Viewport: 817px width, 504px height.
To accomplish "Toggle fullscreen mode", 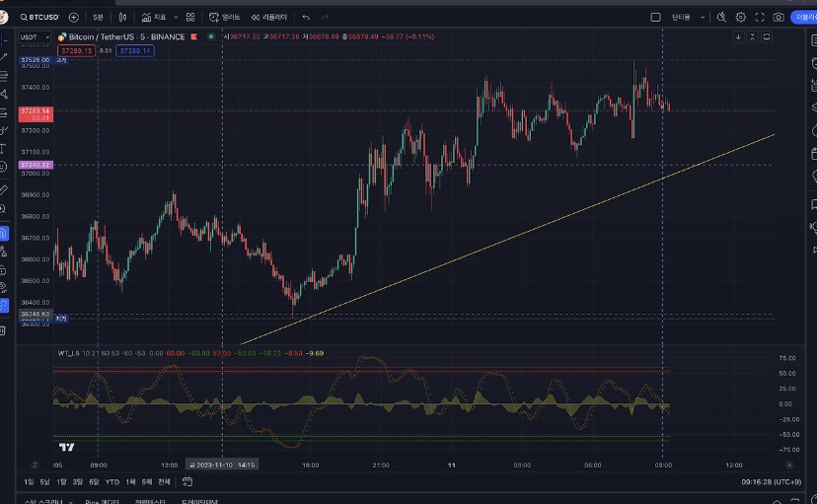I will point(760,17).
